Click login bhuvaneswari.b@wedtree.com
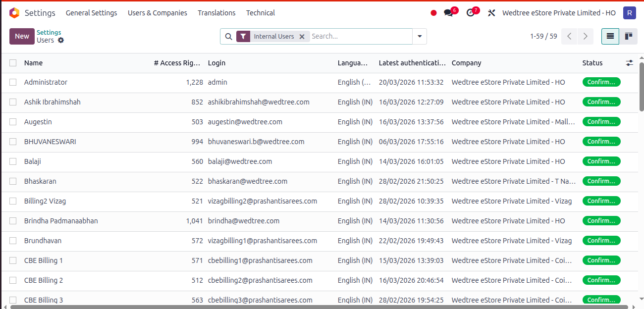The height and width of the screenshot is (309, 644). pyautogui.click(x=256, y=142)
